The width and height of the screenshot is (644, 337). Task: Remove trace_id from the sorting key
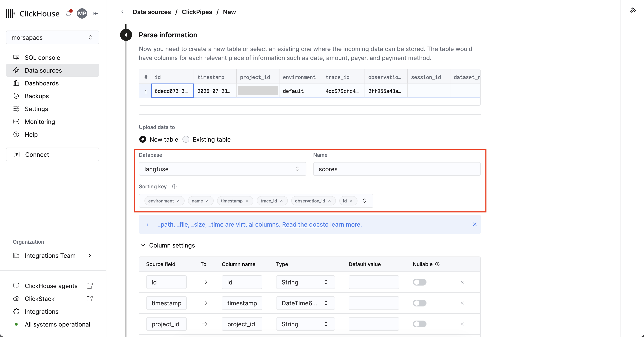(x=281, y=201)
